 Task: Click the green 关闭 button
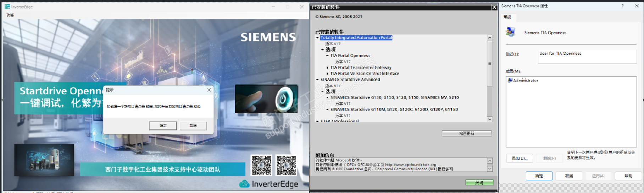click(479, 183)
